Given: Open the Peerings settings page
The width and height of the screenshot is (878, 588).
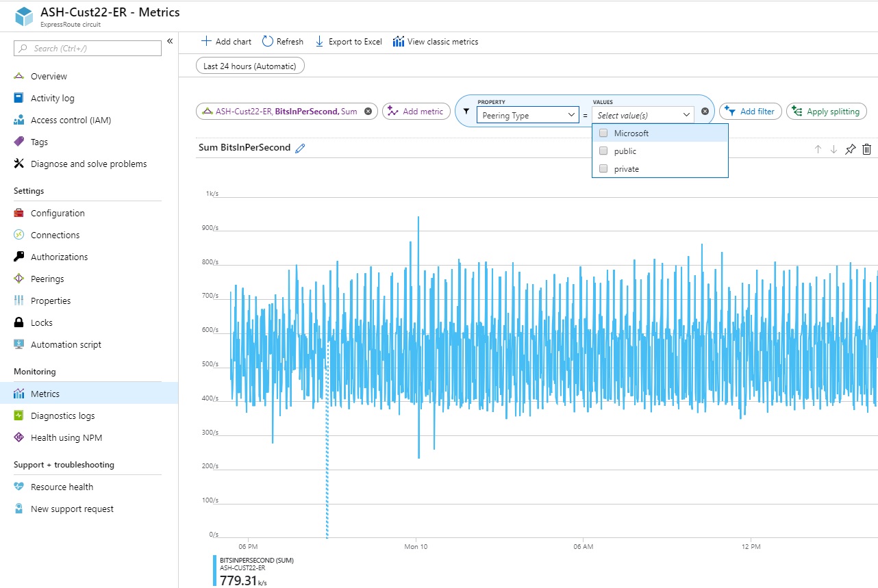Looking at the screenshot, I should 48,279.
